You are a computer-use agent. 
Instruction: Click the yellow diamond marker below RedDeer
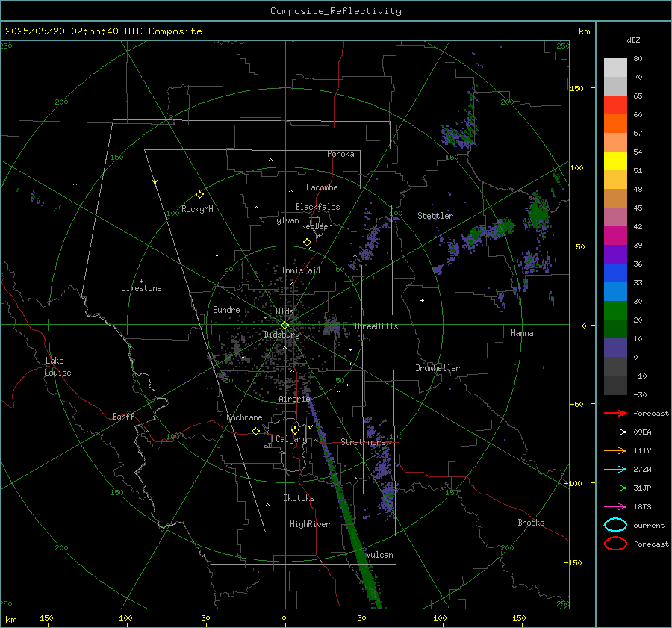[x=307, y=243]
